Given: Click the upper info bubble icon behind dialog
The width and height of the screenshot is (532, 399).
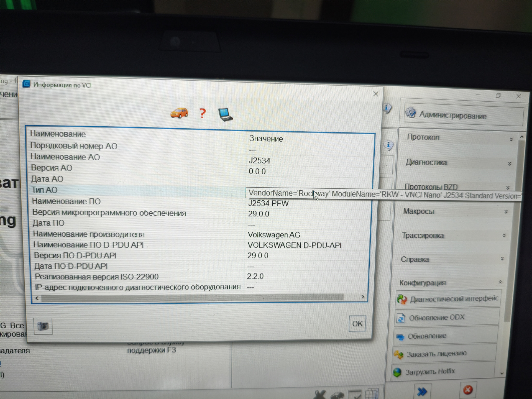Looking at the screenshot, I should tap(387, 108).
